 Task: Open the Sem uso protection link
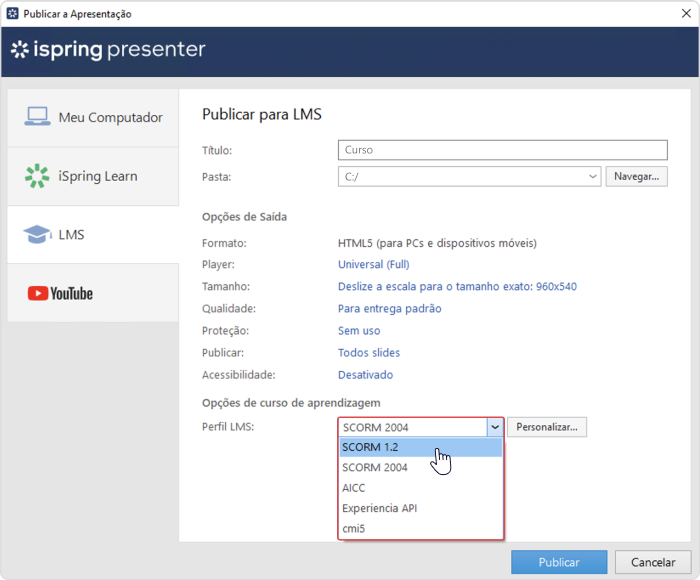tap(359, 331)
